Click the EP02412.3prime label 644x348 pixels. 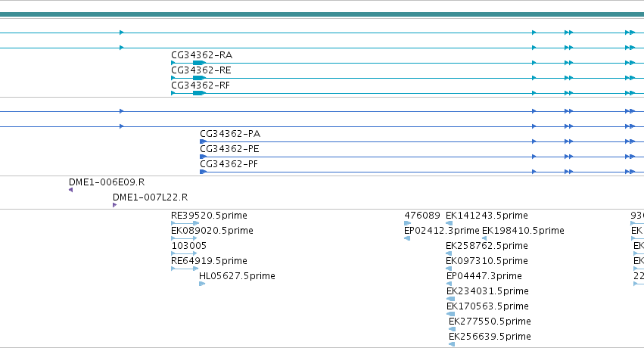(442, 231)
